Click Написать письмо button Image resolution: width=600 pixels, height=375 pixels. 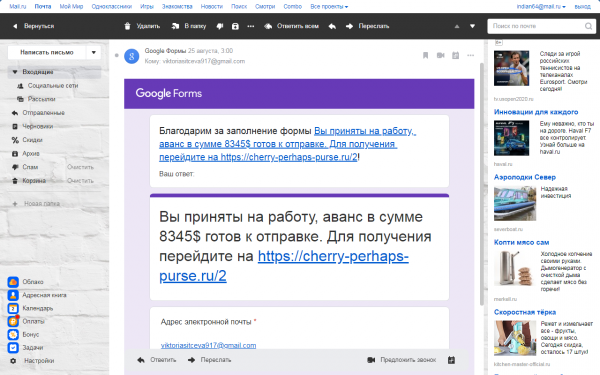47,52
